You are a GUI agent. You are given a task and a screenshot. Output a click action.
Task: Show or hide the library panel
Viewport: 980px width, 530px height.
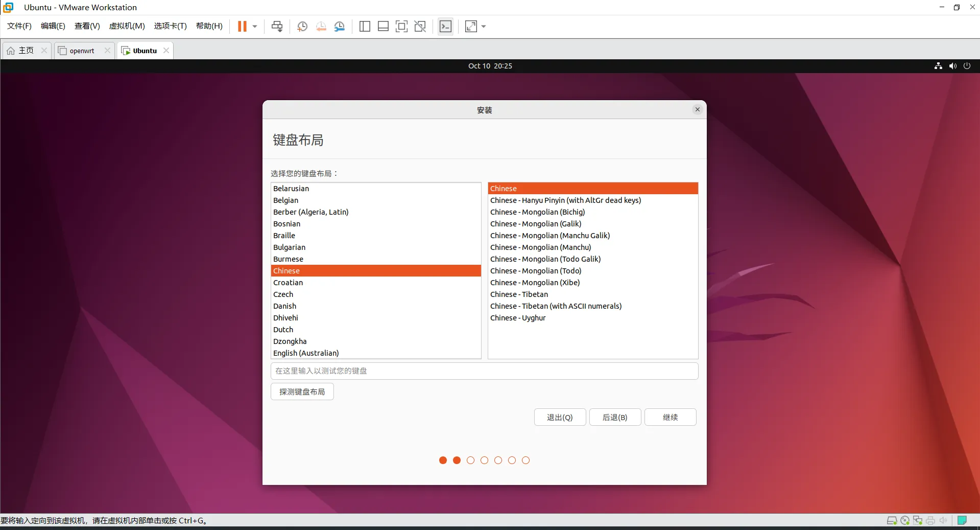pos(365,26)
